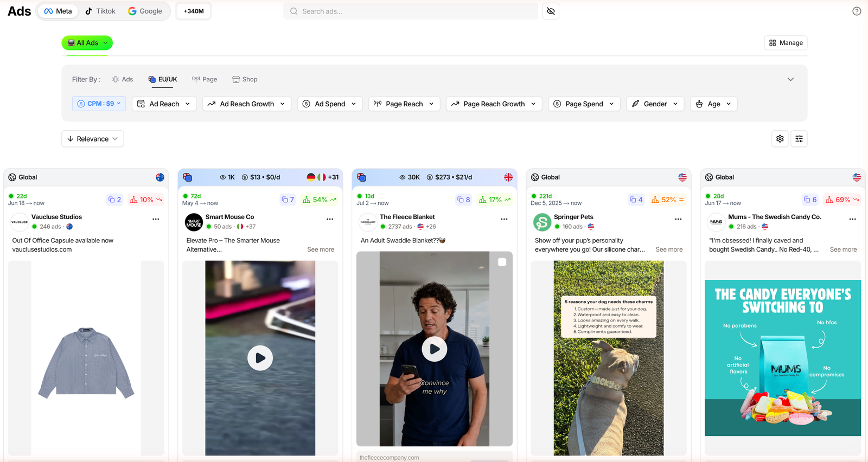Open the help question mark icon

(x=857, y=11)
